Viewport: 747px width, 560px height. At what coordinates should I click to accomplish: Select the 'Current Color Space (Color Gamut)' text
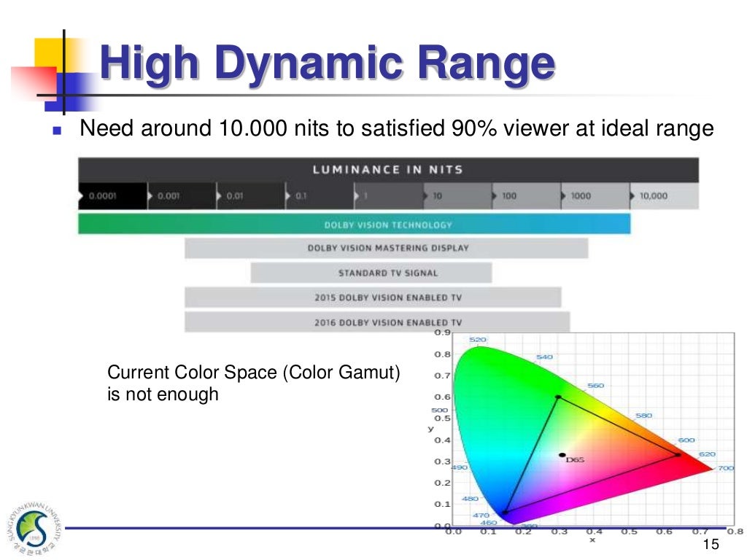pyautogui.click(x=253, y=373)
